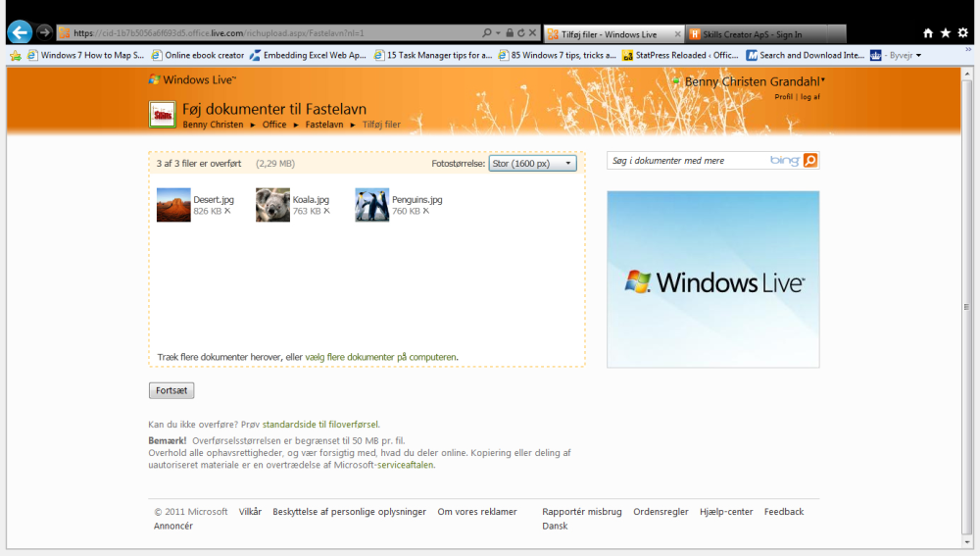Open Ordensregler footer link

coord(661,512)
